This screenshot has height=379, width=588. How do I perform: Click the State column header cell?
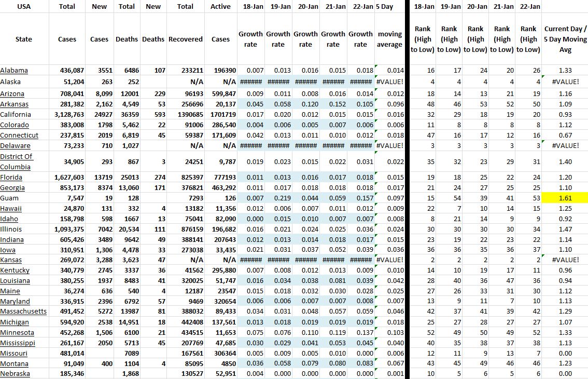click(24, 39)
